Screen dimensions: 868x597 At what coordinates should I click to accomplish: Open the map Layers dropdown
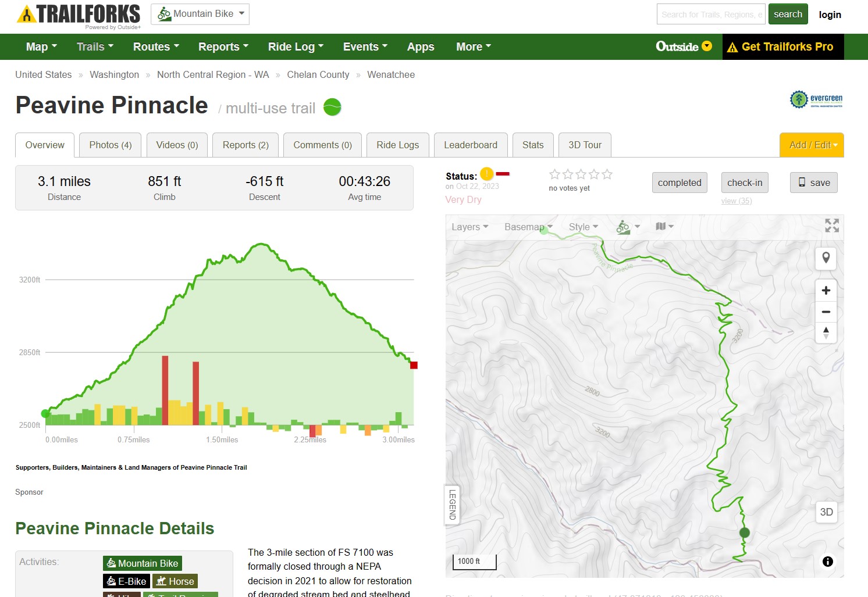(x=470, y=227)
